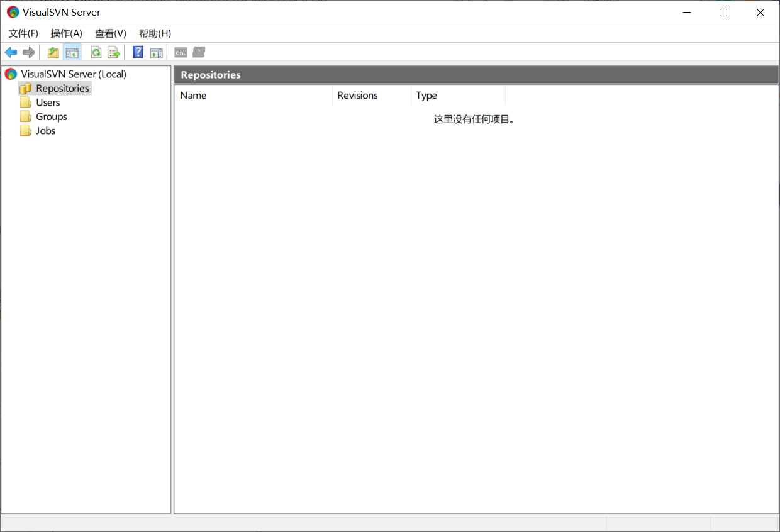The width and height of the screenshot is (780, 532).
Task: Select the Repositories node in the sidebar
Action: click(x=61, y=88)
